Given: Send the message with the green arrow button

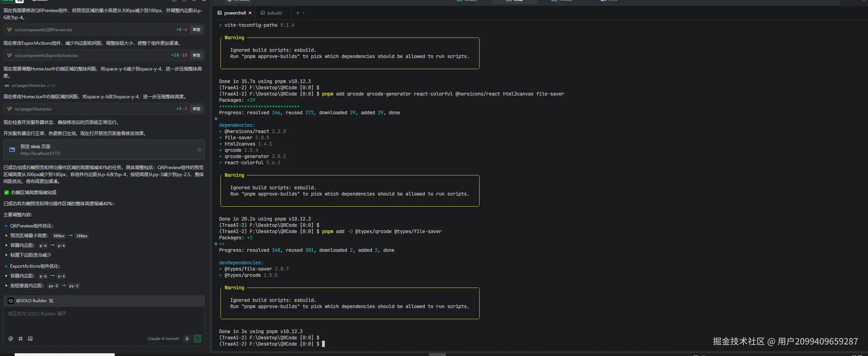Looking at the screenshot, I should pos(198,339).
